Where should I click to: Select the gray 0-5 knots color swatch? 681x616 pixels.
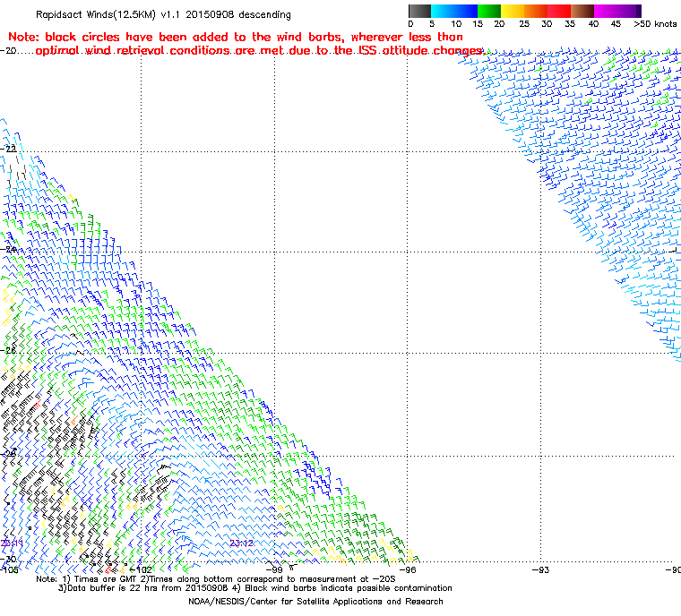click(x=419, y=11)
